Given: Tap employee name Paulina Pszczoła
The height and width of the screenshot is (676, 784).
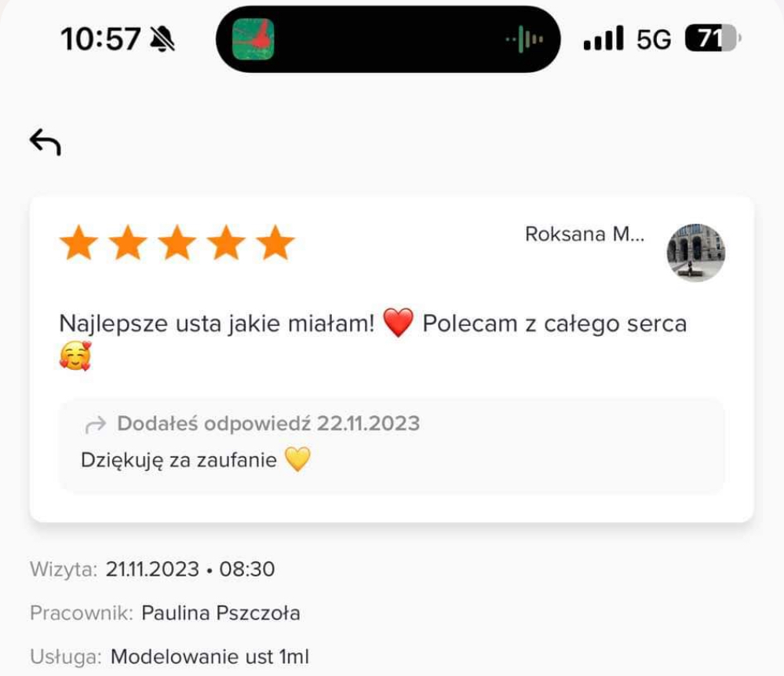Looking at the screenshot, I should point(221,613).
